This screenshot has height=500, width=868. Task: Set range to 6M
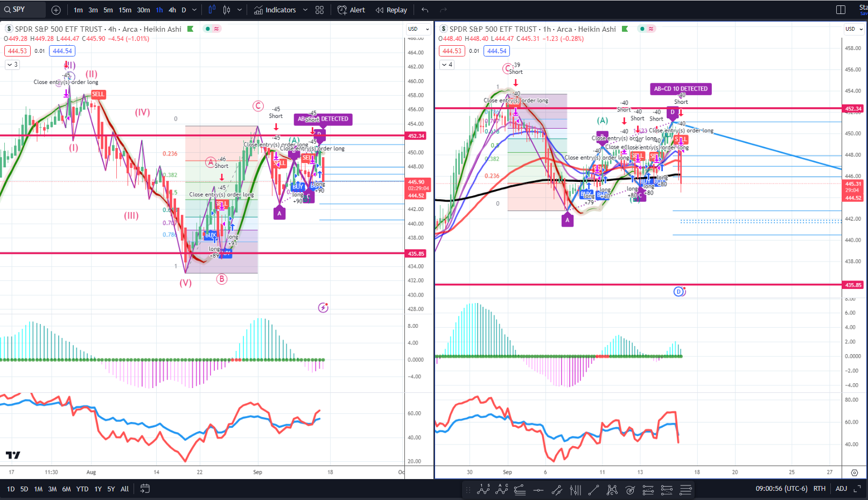66,489
